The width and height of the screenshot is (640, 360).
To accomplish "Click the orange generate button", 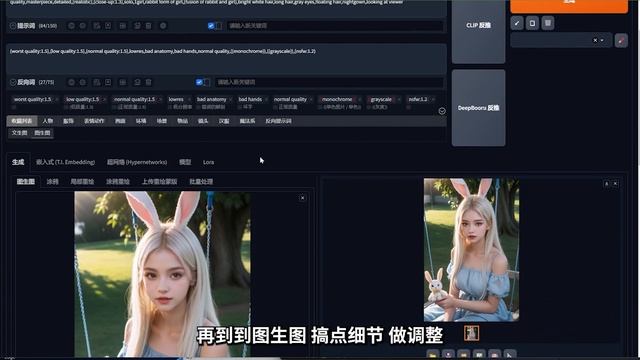I will pos(569,6).
